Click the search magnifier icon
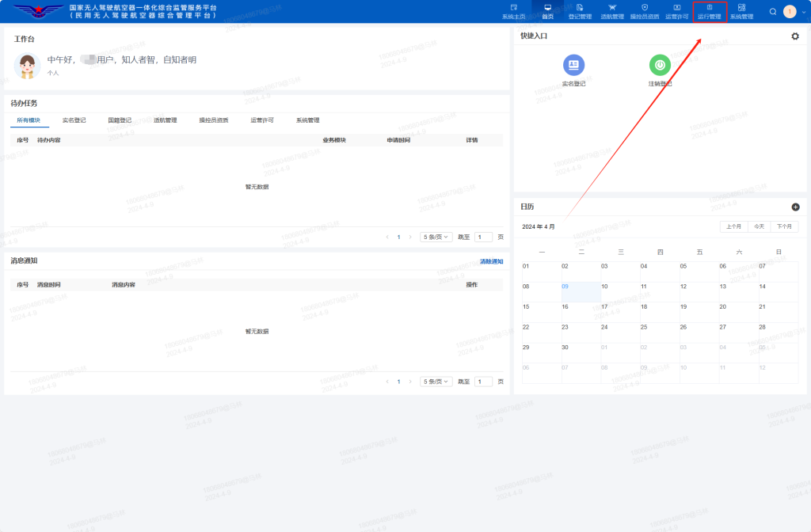811x532 pixels. click(x=773, y=12)
